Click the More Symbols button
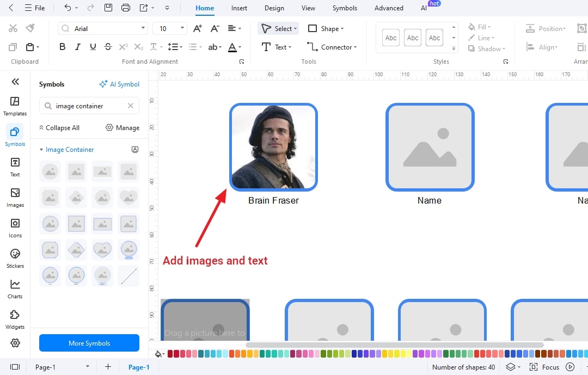 tap(89, 343)
